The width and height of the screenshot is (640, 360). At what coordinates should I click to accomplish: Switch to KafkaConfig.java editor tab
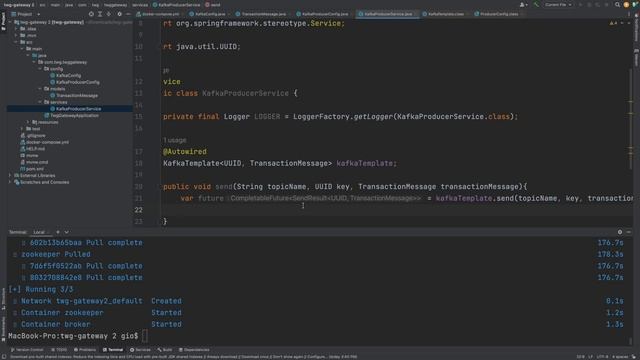(x=209, y=14)
